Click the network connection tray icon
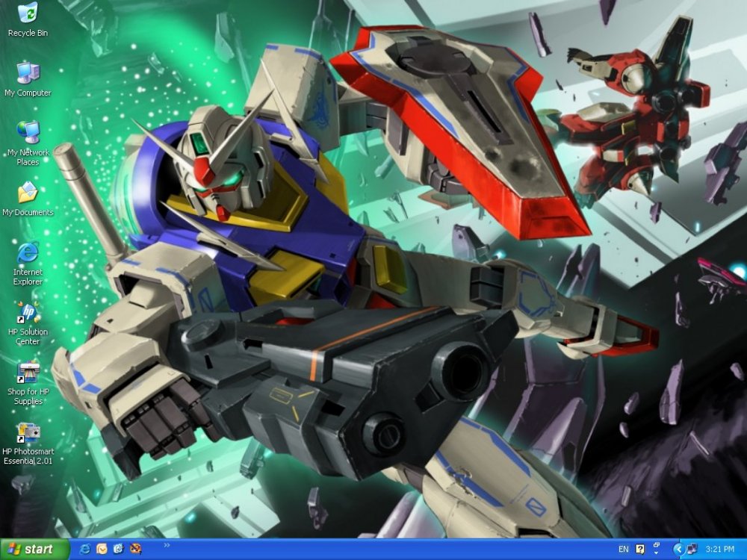Viewport: 747px width, 560px height. (692, 550)
